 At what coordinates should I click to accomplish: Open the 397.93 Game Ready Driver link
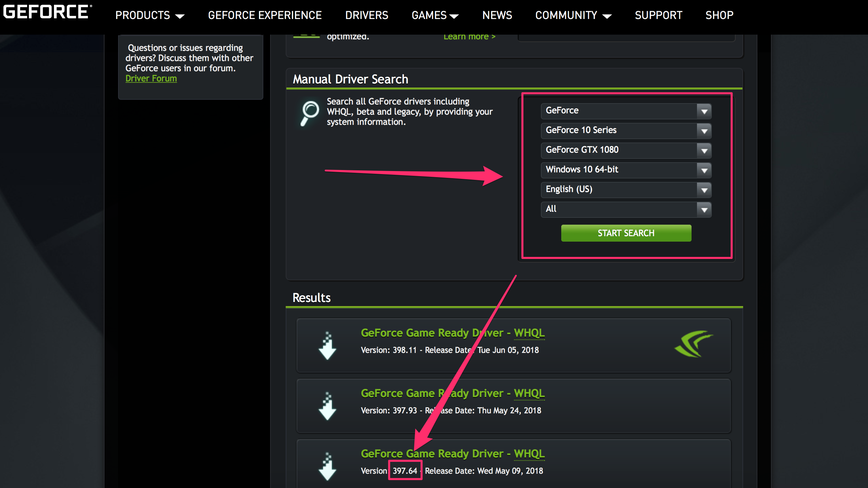(453, 393)
